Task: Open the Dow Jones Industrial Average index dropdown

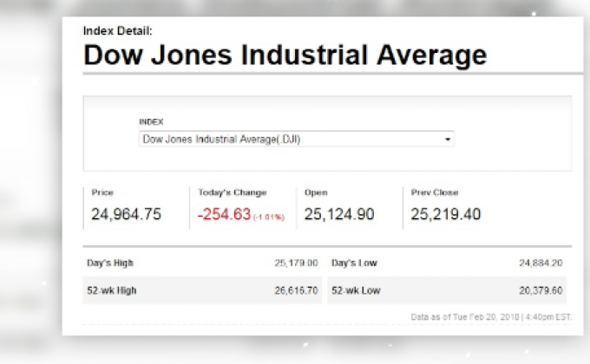Action: 295,139
